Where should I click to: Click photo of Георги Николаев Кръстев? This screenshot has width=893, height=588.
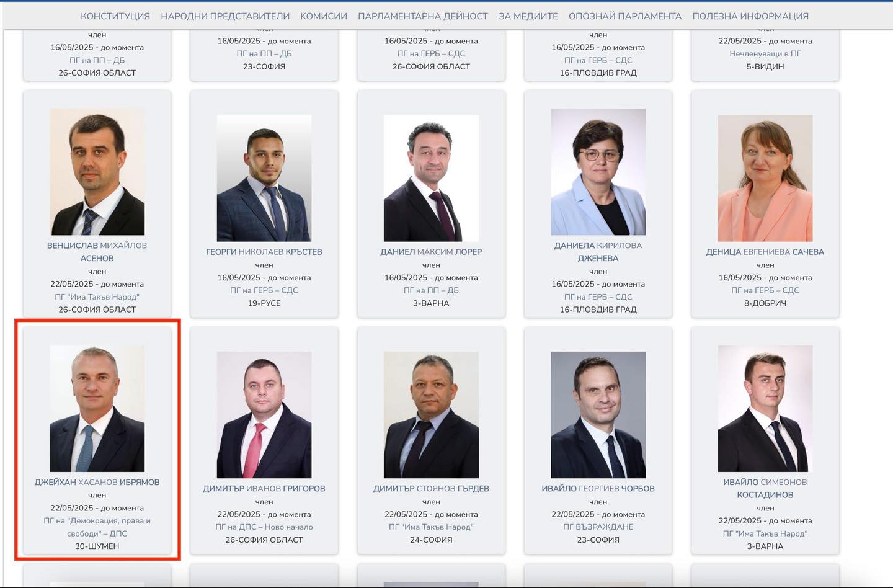tap(264, 178)
